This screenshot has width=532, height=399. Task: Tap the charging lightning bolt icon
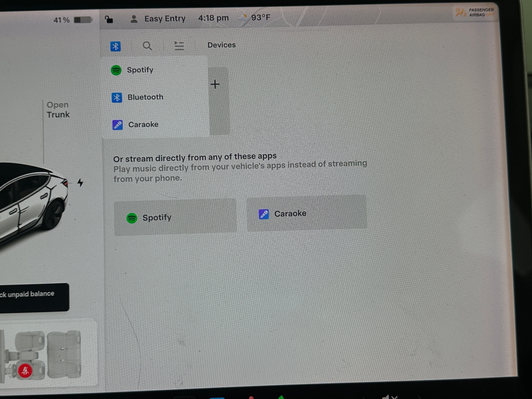[80, 183]
